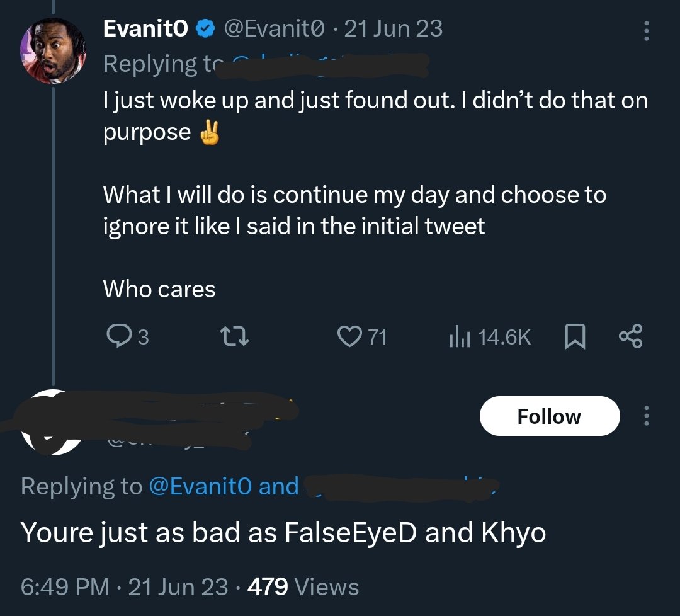Open three-dot menu beside Follow button
The image size is (680, 616).
click(646, 416)
